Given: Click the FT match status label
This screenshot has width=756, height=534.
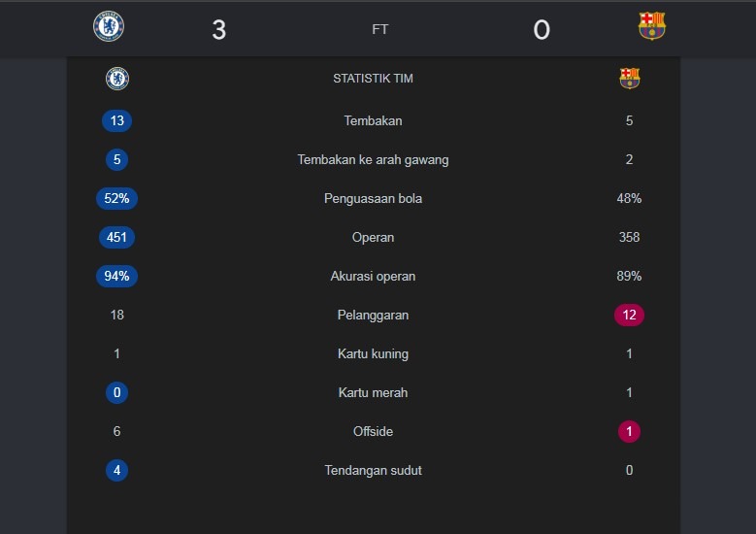Looking at the screenshot, I should [x=379, y=30].
